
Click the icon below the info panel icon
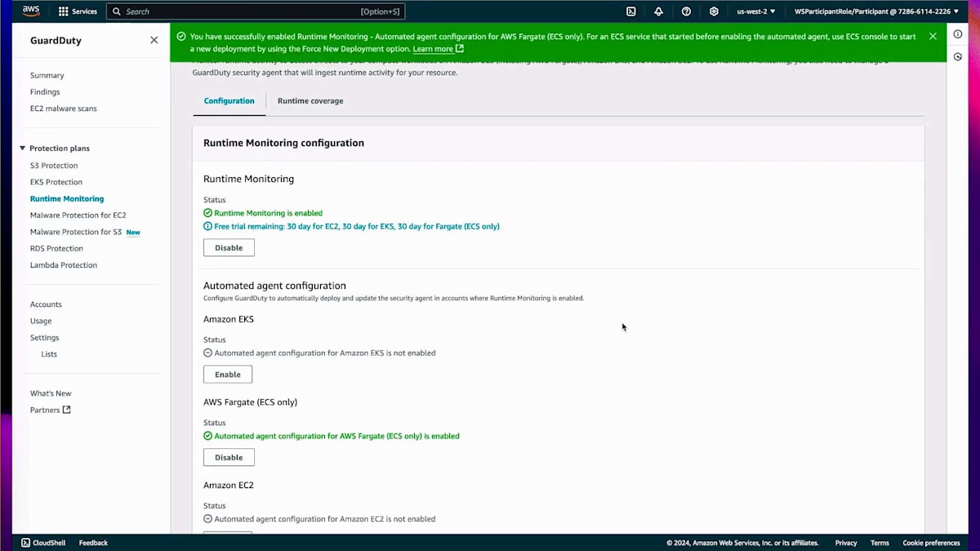[x=958, y=56]
